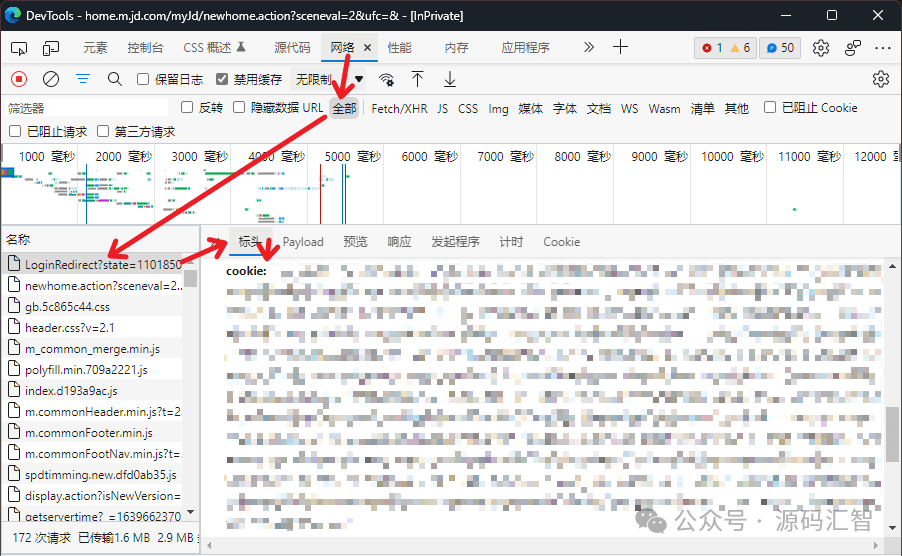Open the Sources (源代码) tab
Screen dimensions: 902x556
[292, 48]
